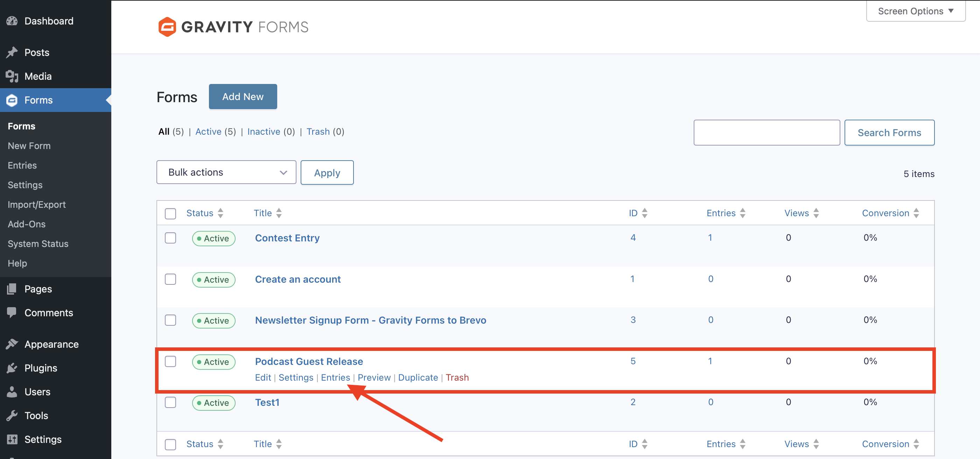Image resolution: width=980 pixels, height=459 pixels.
Task: Click the Apply bulk action button
Action: click(x=327, y=172)
